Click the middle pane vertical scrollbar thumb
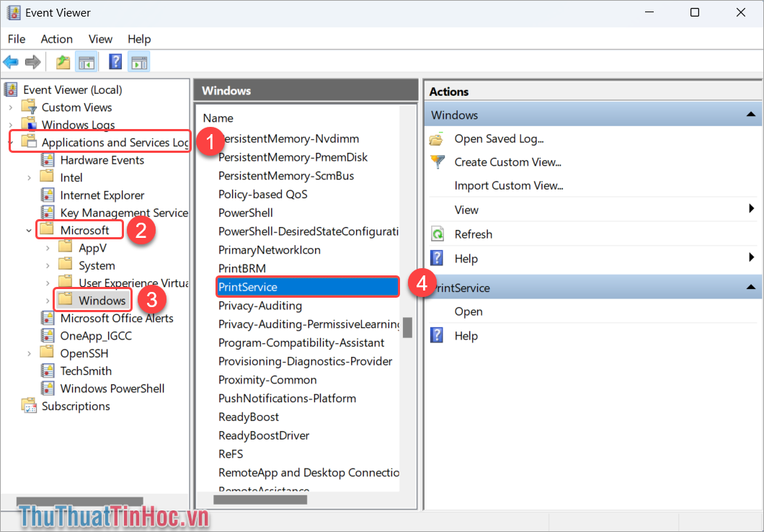764x532 pixels. [x=407, y=328]
